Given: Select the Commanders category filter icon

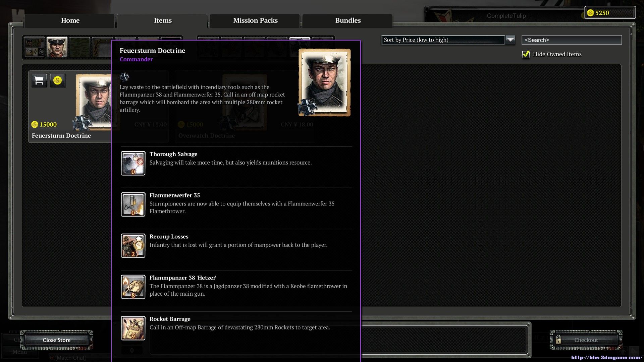Looking at the screenshot, I should (x=57, y=47).
